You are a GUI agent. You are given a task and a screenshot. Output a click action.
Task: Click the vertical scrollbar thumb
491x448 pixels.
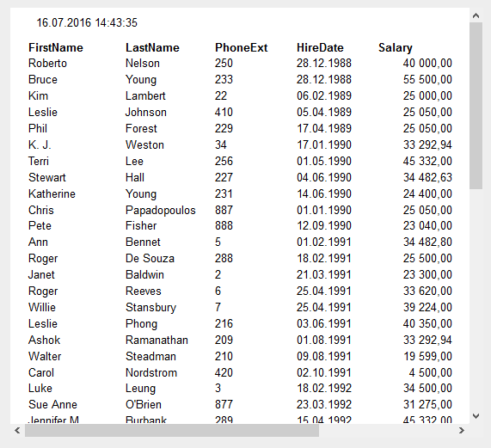click(476, 106)
